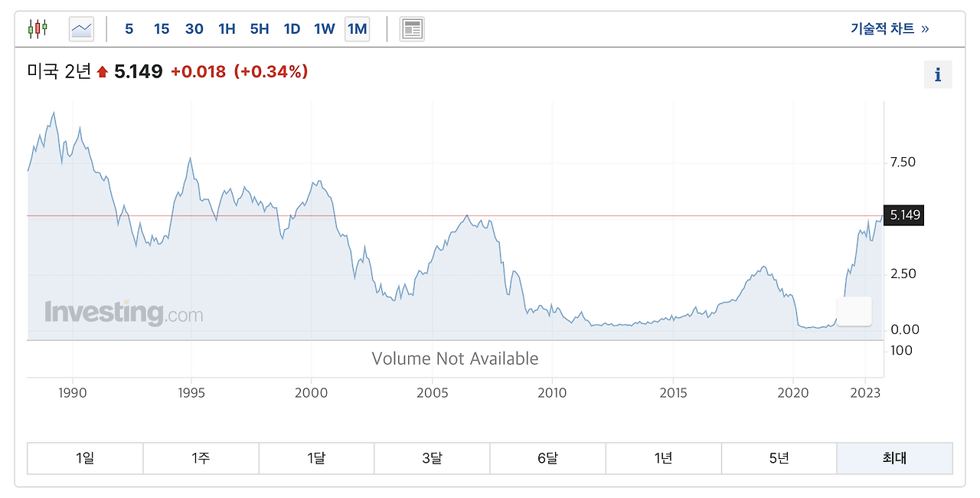Click the 2.50 axis label
The image size is (980, 498).
point(903,274)
